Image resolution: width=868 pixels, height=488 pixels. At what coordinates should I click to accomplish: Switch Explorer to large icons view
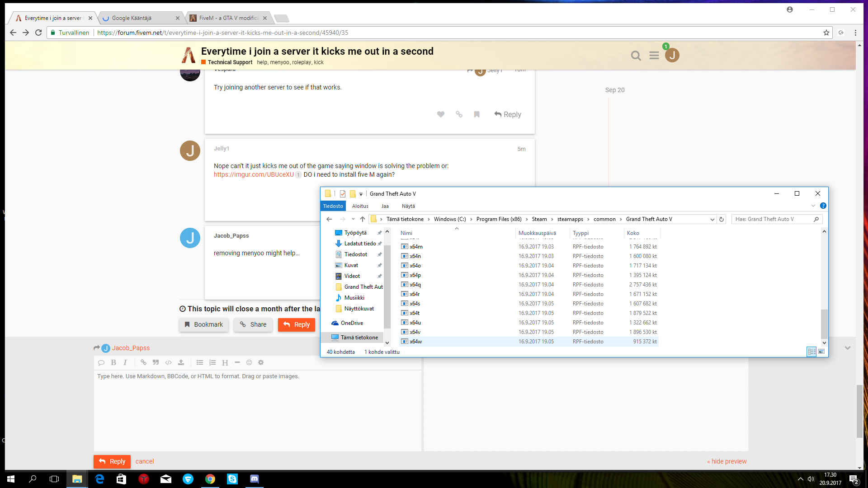tap(821, 352)
